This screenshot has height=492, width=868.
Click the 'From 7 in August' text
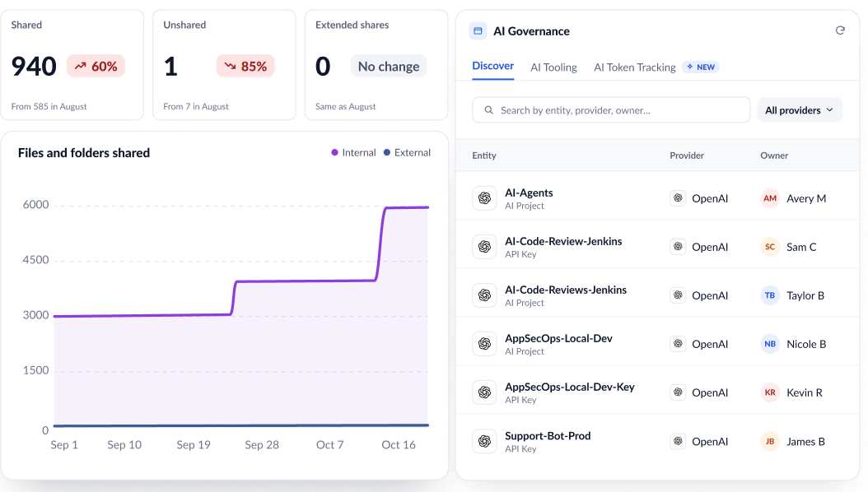[x=196, y=106]
